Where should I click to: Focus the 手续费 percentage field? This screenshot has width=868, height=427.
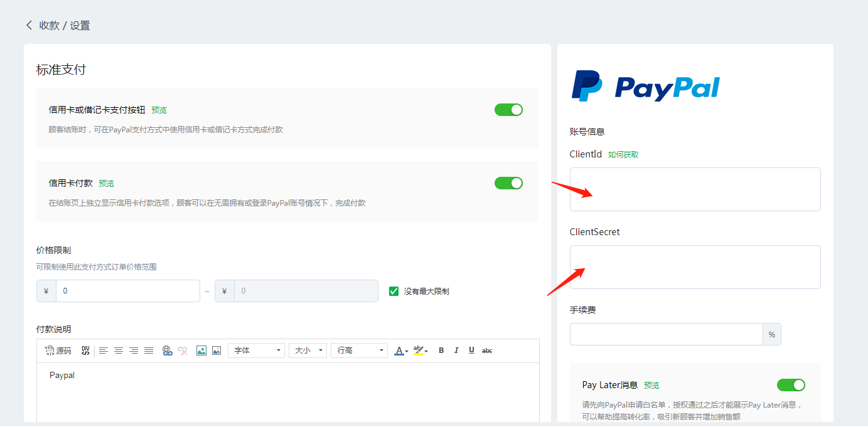click(666, 334)
